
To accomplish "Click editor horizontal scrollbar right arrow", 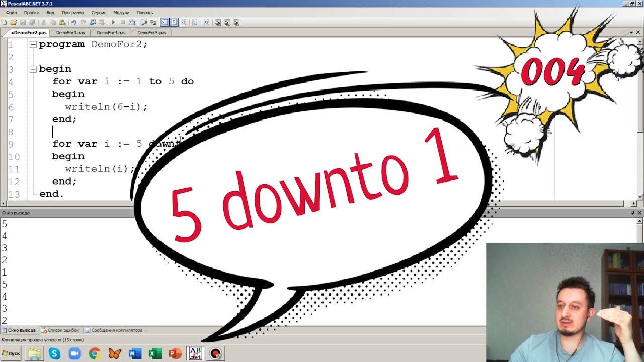I will tap(633, 204).
